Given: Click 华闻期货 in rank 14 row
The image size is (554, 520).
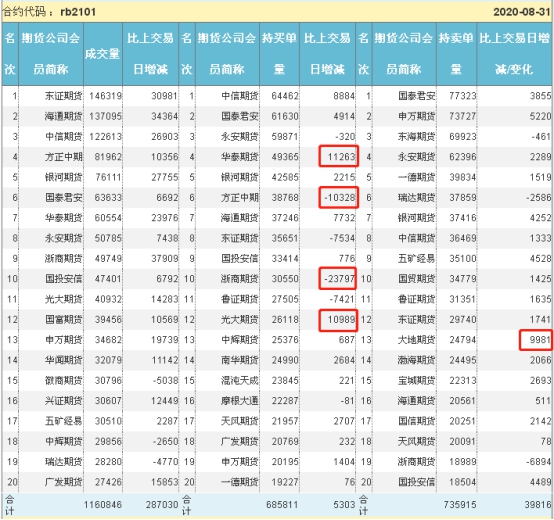Looking at the screenshot, I should tap(64, 360).
